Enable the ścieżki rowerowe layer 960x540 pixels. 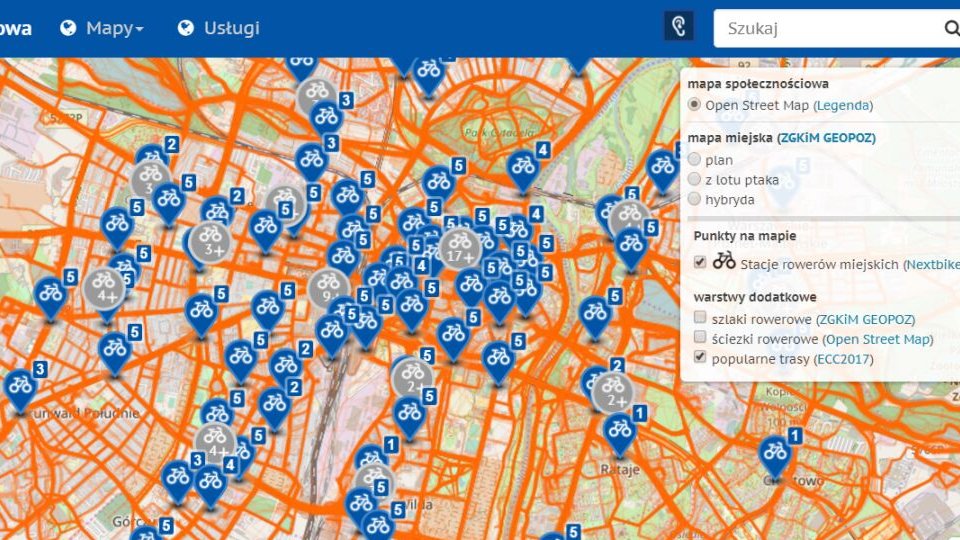tap(700, 338)
